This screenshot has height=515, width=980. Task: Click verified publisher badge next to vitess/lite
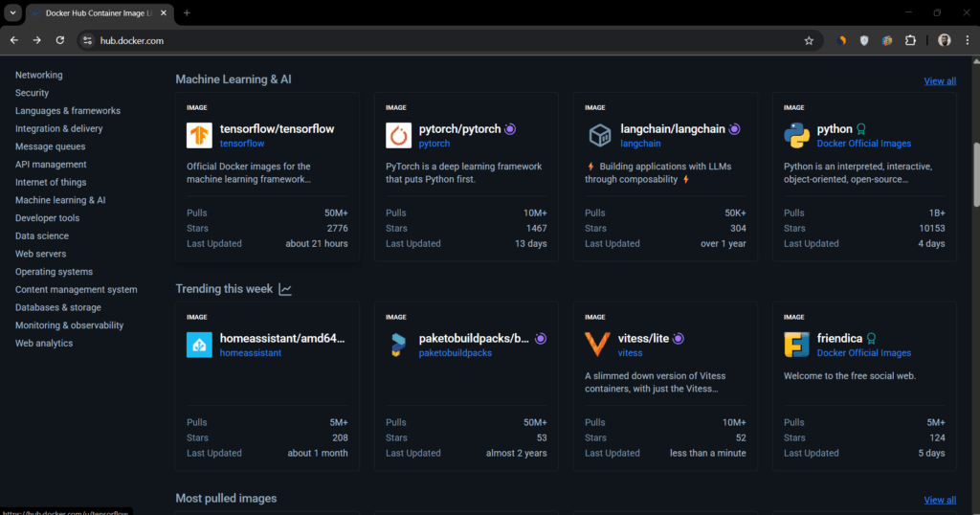(x=679, y=338)
